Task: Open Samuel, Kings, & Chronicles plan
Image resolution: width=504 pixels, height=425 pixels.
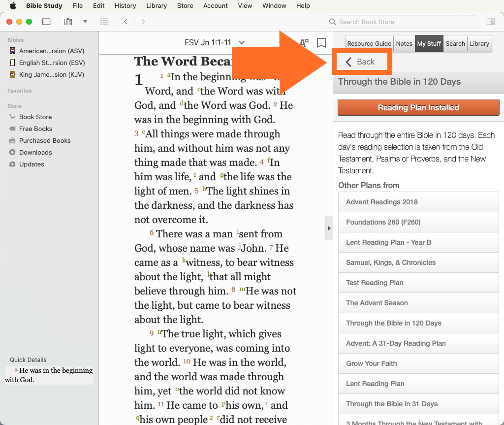Action: point(418,262)
